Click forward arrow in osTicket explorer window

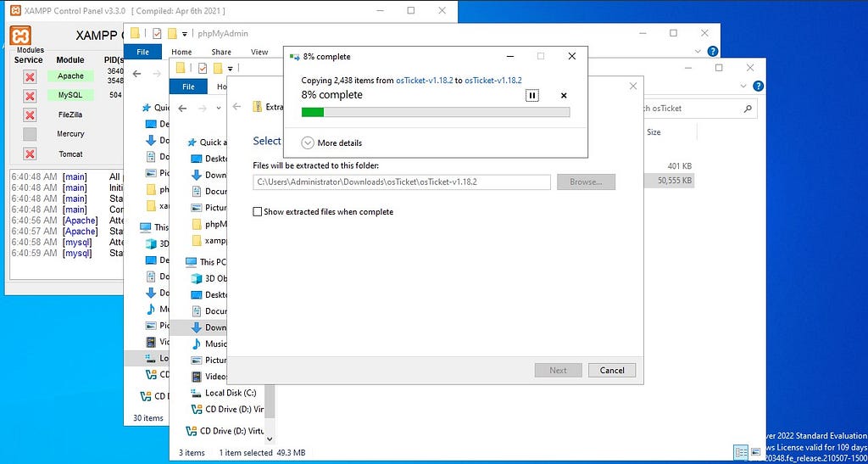(x=202, y=108)
